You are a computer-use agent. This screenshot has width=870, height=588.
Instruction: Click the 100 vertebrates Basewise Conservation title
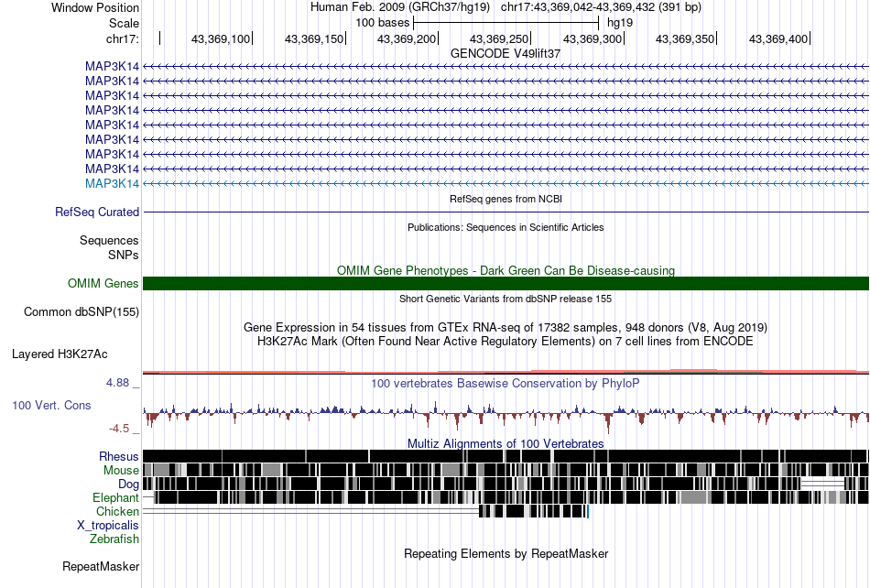[x=505, y=384]
